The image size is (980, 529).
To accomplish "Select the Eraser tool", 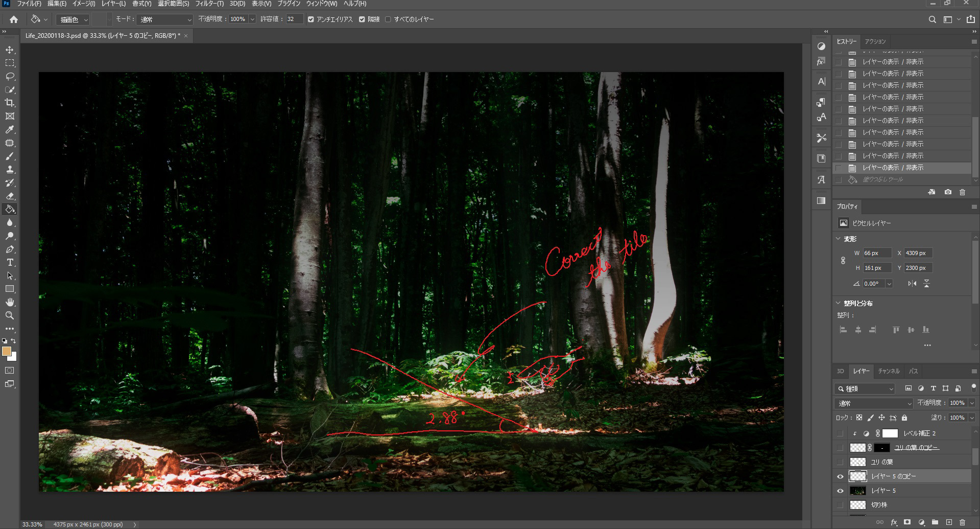I will pos(10,196).
